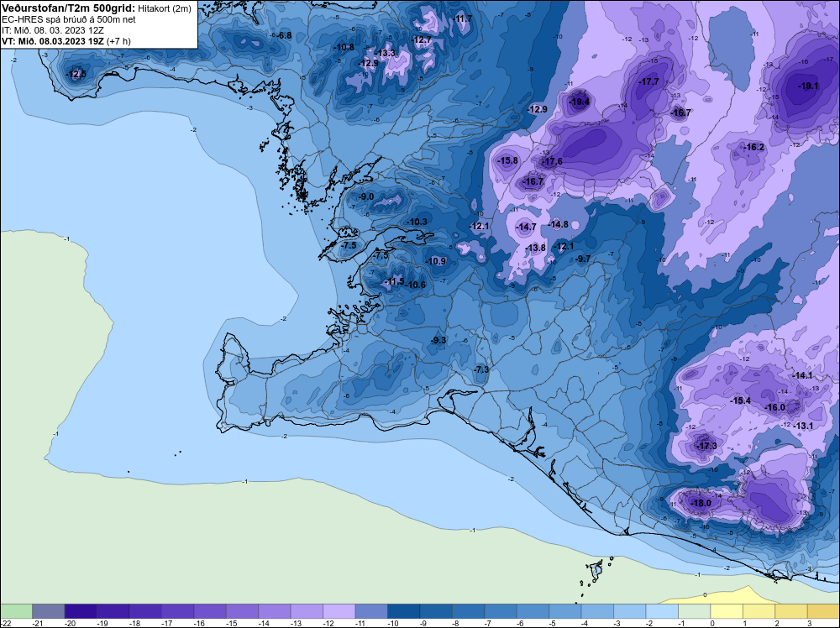Click the VT valid time 19Z line
The height and width of the screenshot is (628, 840).
(x=66, y=41)
